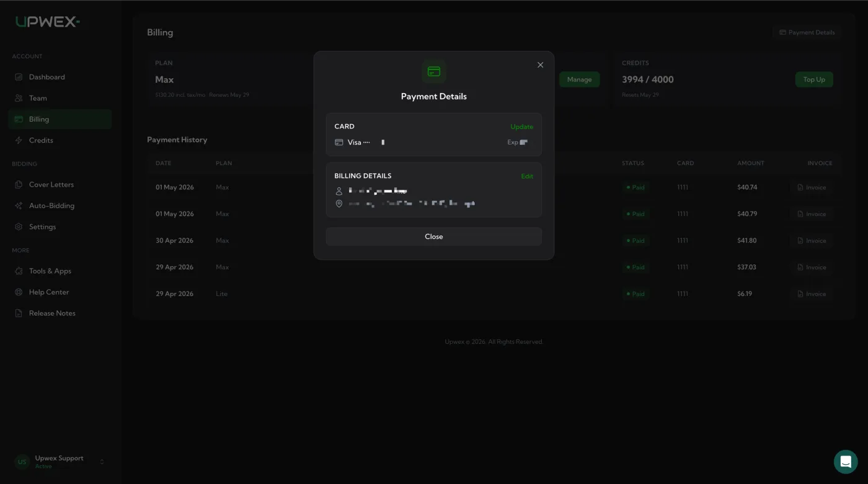Screen dimensions: 868x484
Task: Open invoice for the $40.79 payment
Action: [812, 214]
